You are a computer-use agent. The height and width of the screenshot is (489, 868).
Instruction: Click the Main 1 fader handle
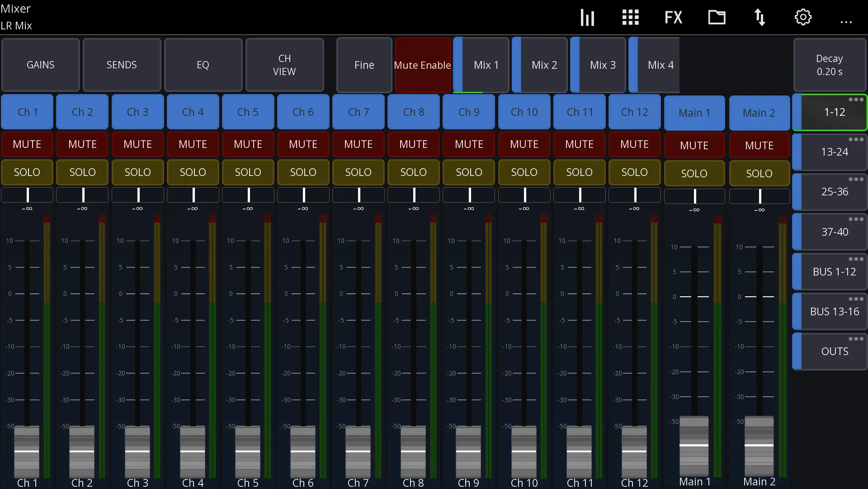(x=694, y=446)
